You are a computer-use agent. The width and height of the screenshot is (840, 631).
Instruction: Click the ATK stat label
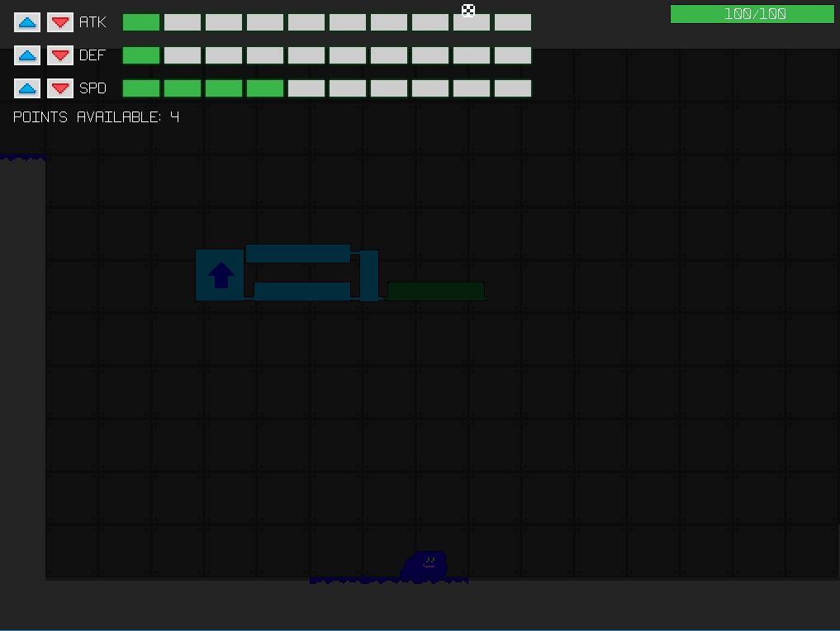(x=93, y=22)
